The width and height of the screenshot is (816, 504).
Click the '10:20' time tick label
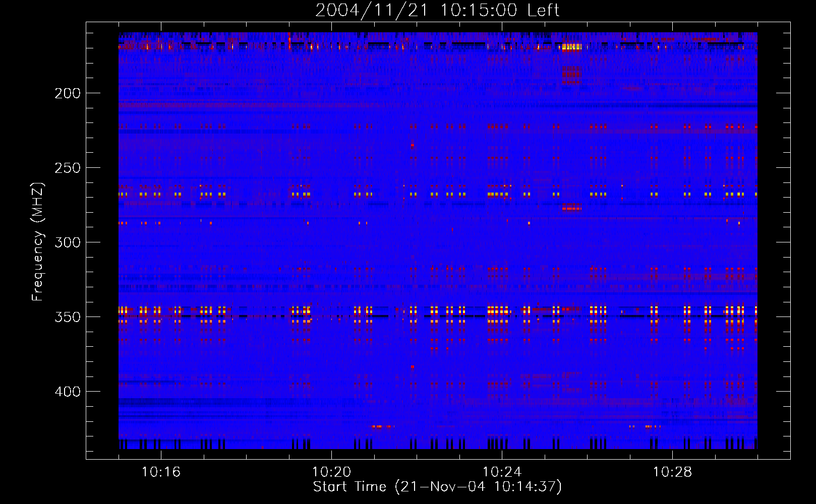[x=331, y=472]
